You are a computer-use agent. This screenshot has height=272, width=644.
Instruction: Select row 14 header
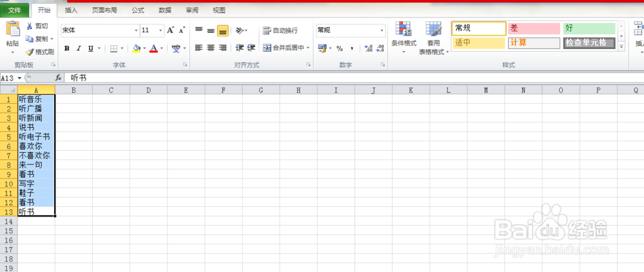8,222
